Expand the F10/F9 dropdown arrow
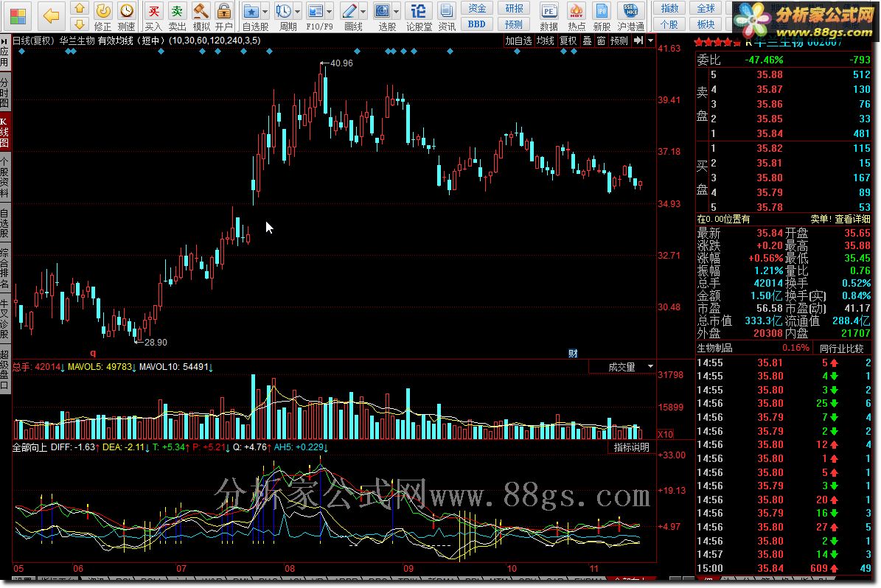This screenshot has width=881, height=588. [330, 11]
